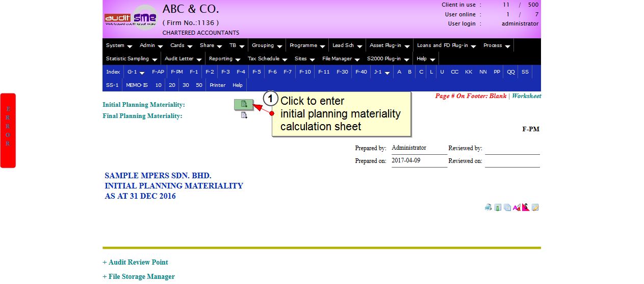Open Final Planning Materiality sheet icon
The height and width of the screenshot is (284, 644).
[x=244, y=115]
